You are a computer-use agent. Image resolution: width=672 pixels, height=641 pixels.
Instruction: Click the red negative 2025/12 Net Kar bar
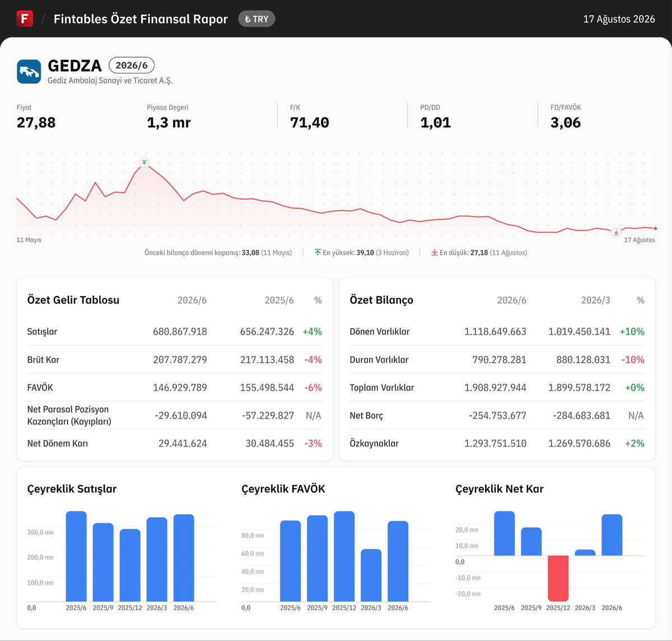(x=558, y=578)
